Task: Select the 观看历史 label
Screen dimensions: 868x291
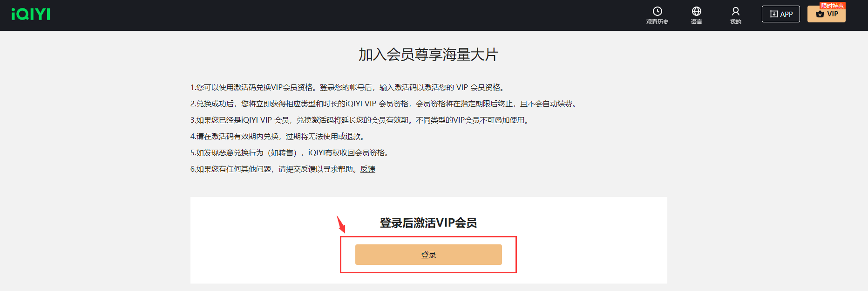Action: (657, 22)
